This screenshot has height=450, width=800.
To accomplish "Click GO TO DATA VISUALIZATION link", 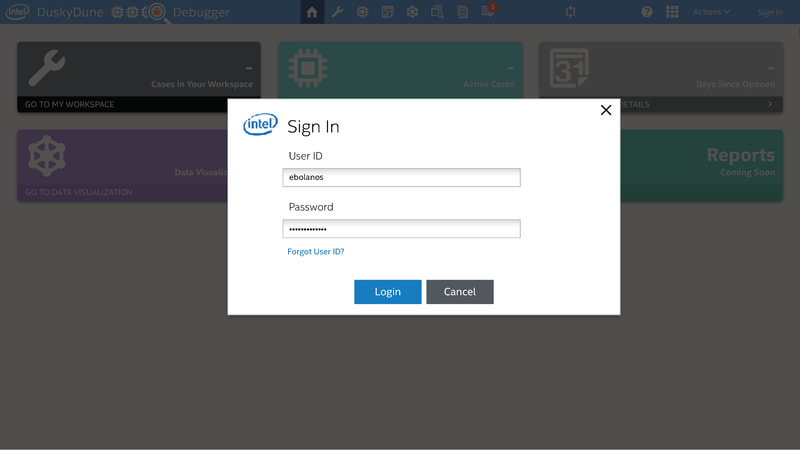I will (79, 192).
